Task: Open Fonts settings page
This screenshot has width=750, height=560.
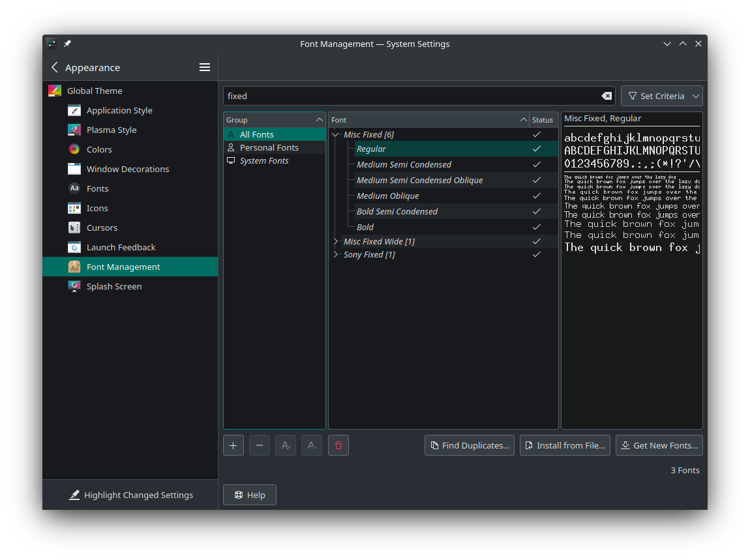Action: [x=130, y=189]
